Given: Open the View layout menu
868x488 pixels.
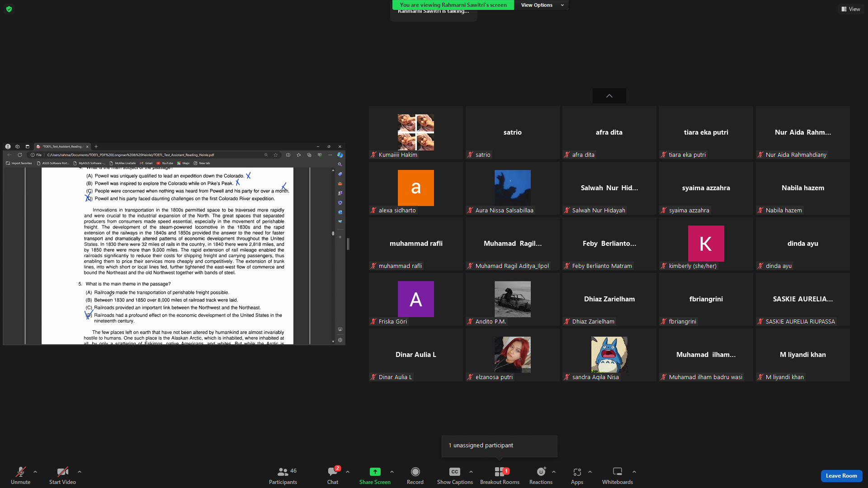Looking at the screenshot, I should pyautogui.click(x=850, y=9).
